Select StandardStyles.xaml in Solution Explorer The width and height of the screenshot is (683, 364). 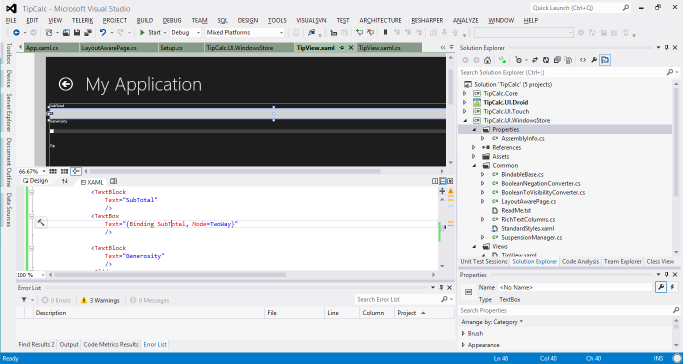point(527,229)
